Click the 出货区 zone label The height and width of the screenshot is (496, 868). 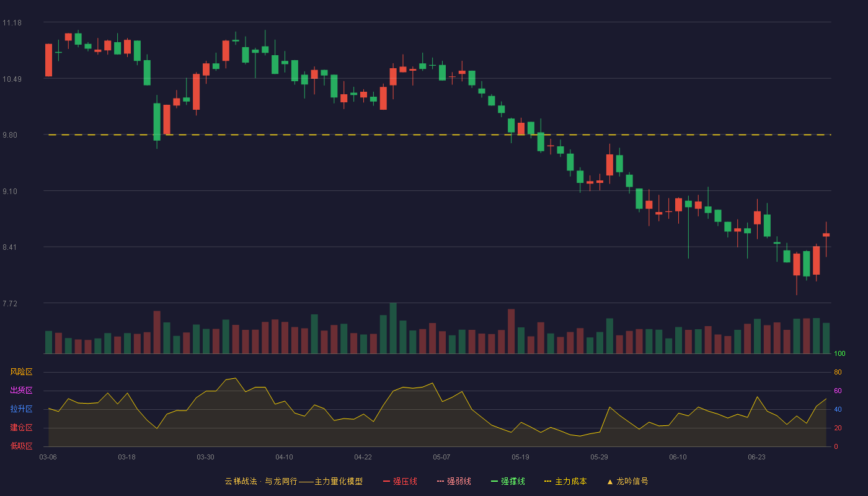21,391
